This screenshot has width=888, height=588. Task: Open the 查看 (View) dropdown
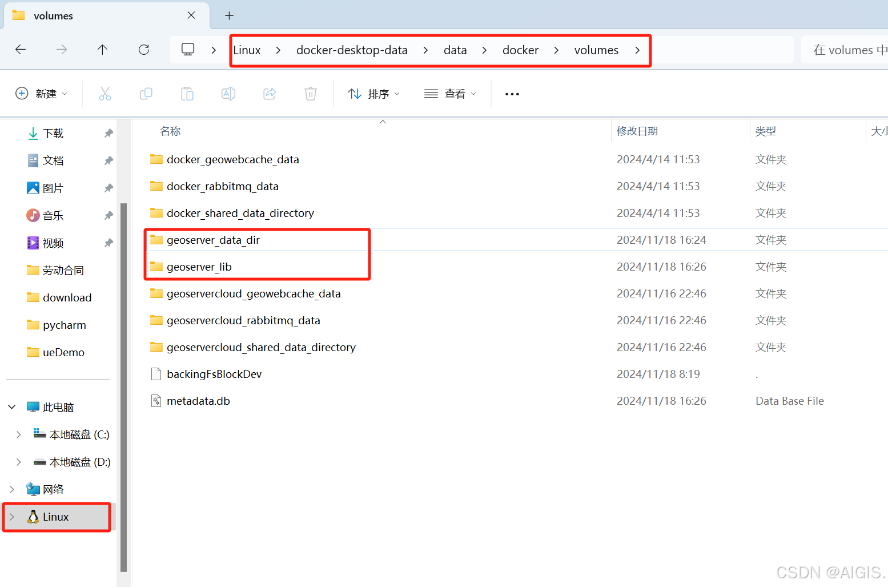[451, 94]
